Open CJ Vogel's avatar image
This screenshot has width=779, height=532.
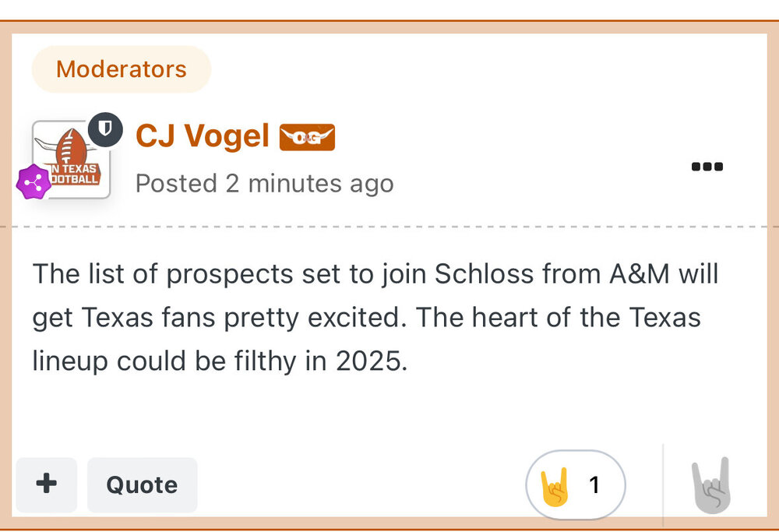pos(70,161)
